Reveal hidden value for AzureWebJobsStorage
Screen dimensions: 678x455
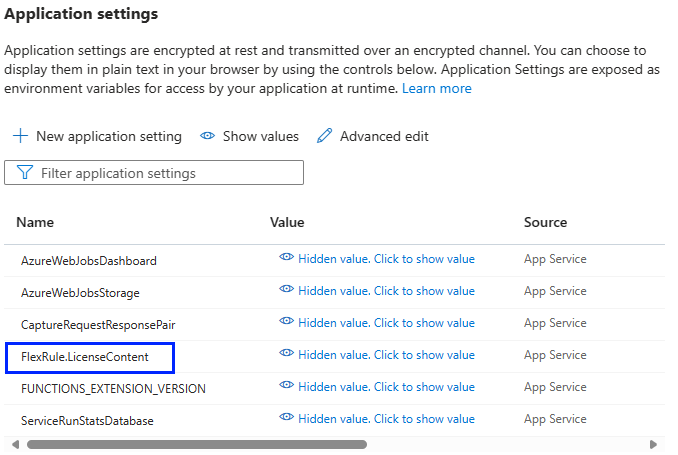coord(386,291)
